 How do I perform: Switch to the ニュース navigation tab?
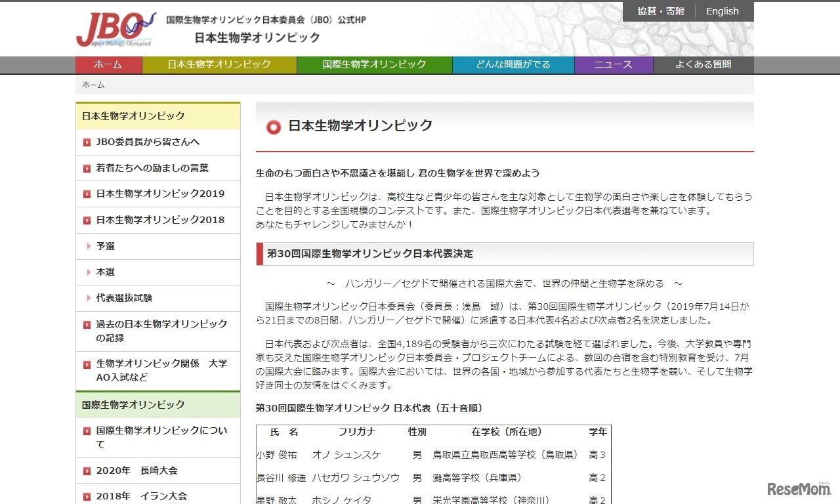[613, 64]
